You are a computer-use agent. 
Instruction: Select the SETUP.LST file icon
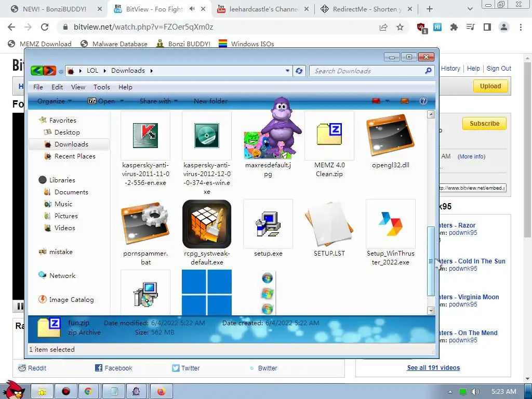pos(329,224)
